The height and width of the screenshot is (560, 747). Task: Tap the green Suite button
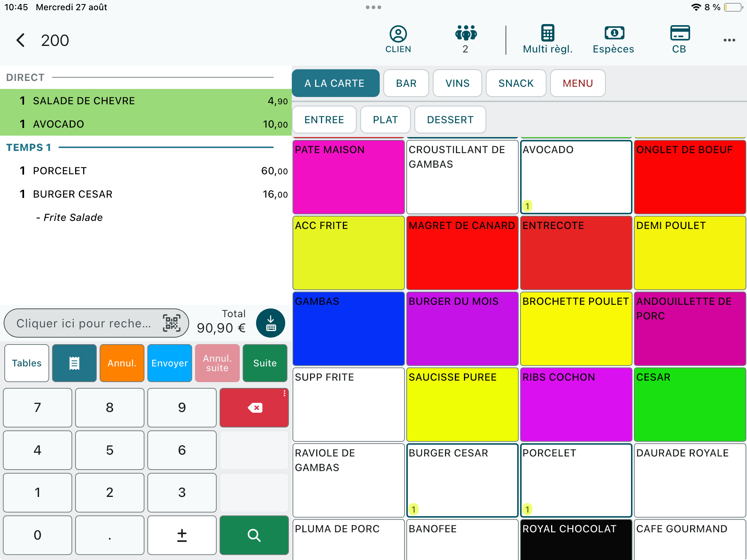[x=265, y=363]
